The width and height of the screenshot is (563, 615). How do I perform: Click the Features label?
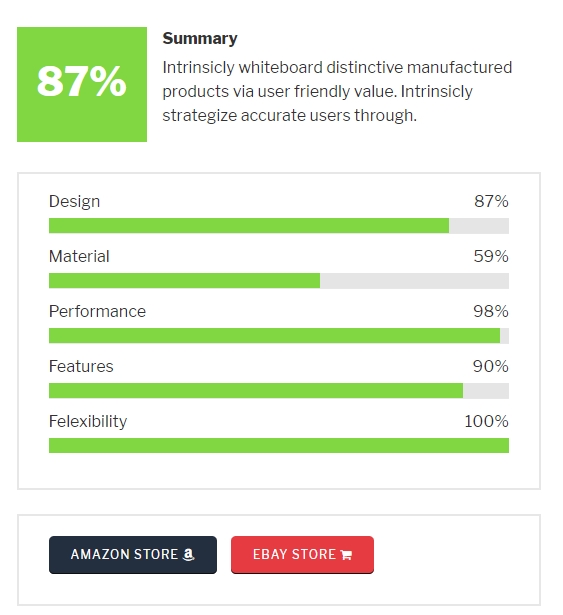(x=81, y=366)
